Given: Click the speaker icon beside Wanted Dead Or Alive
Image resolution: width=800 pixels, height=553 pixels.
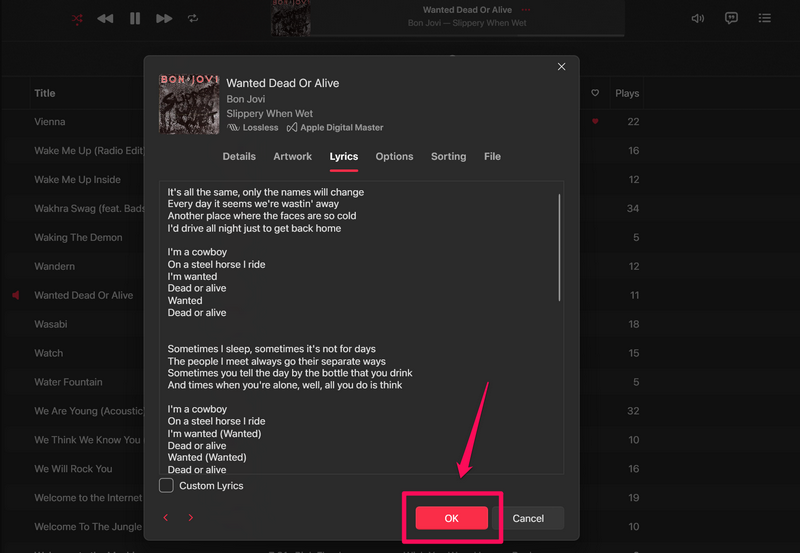Looking at the screenshot, I should pos(16,295).
